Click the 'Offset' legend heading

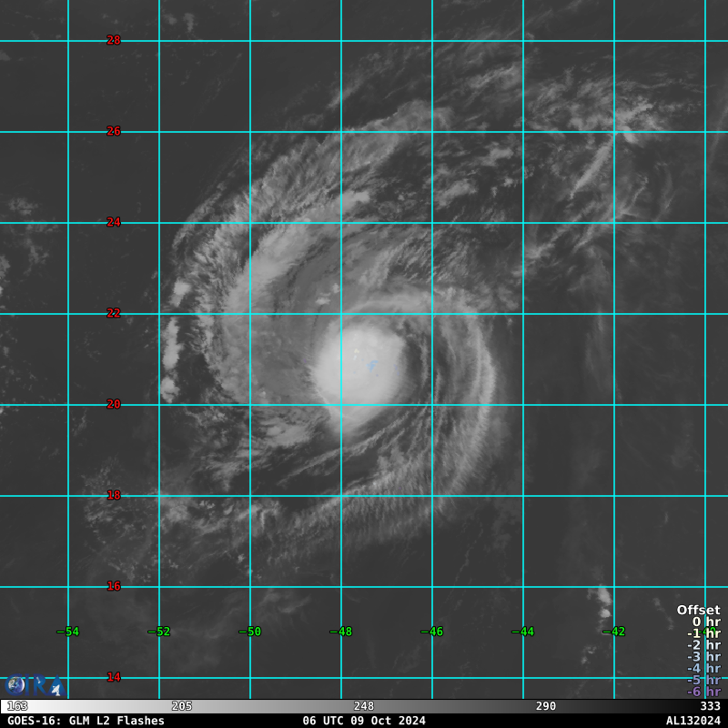point(698,611)
